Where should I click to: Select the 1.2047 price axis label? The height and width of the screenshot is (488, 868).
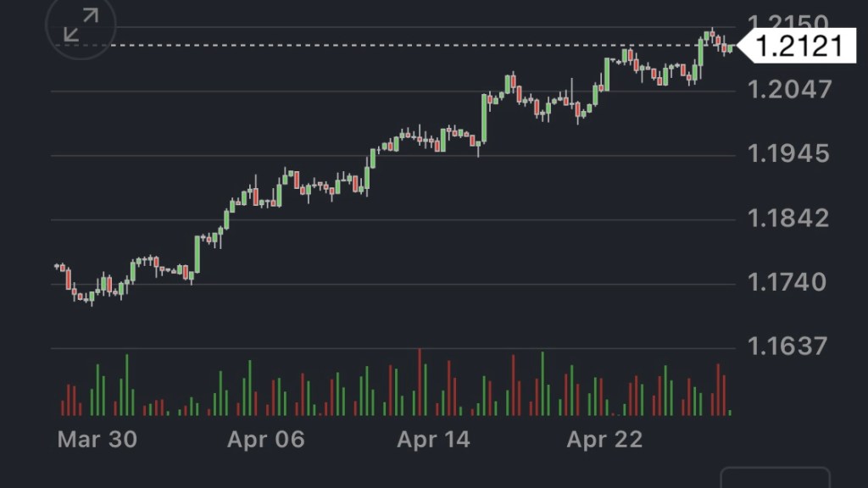point(791,90)
